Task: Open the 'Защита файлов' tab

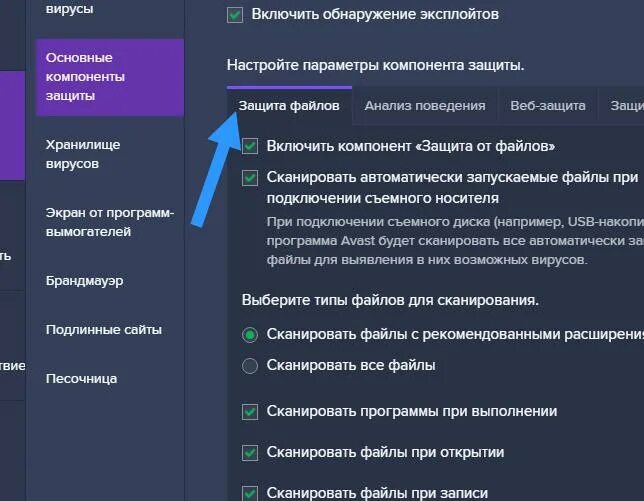Action: click(x=289, y=106)
